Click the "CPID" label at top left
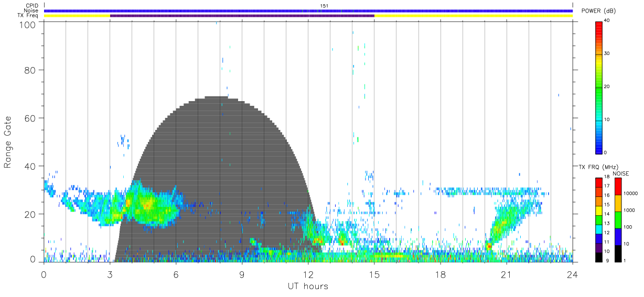Viewport: 644px width, 297px height. (x=33, y=6)
